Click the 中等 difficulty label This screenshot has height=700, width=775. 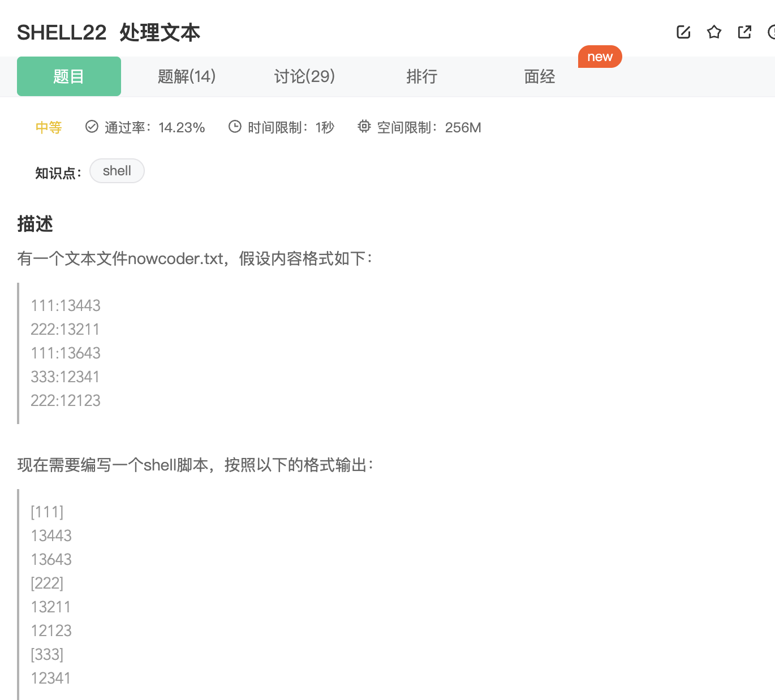49,127
